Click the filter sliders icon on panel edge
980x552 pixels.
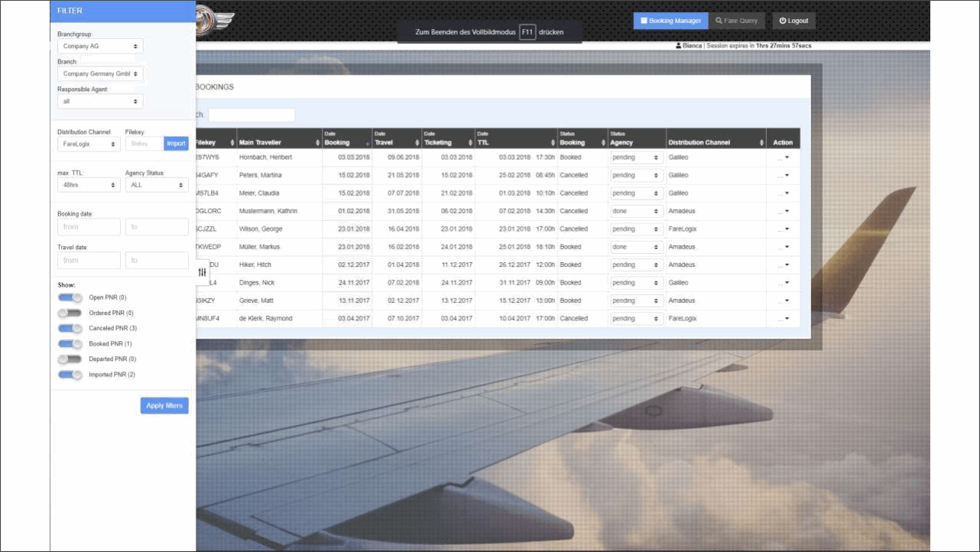point(203,271)
